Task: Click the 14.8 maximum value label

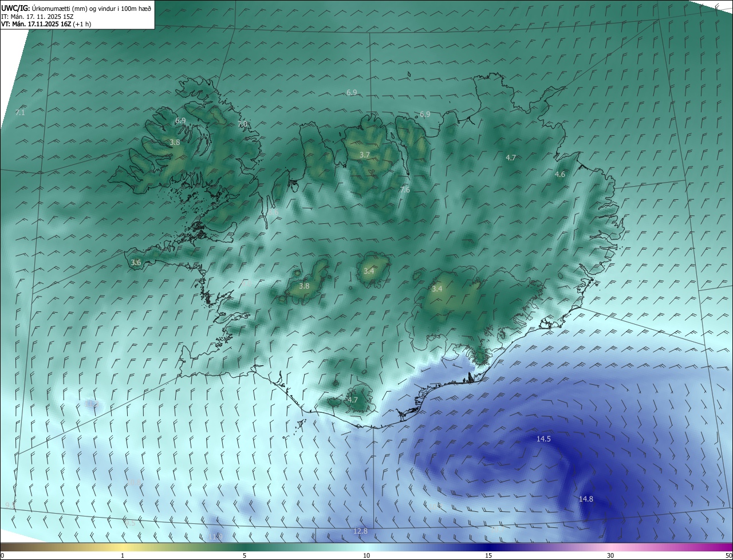Action: click(586, 499)
